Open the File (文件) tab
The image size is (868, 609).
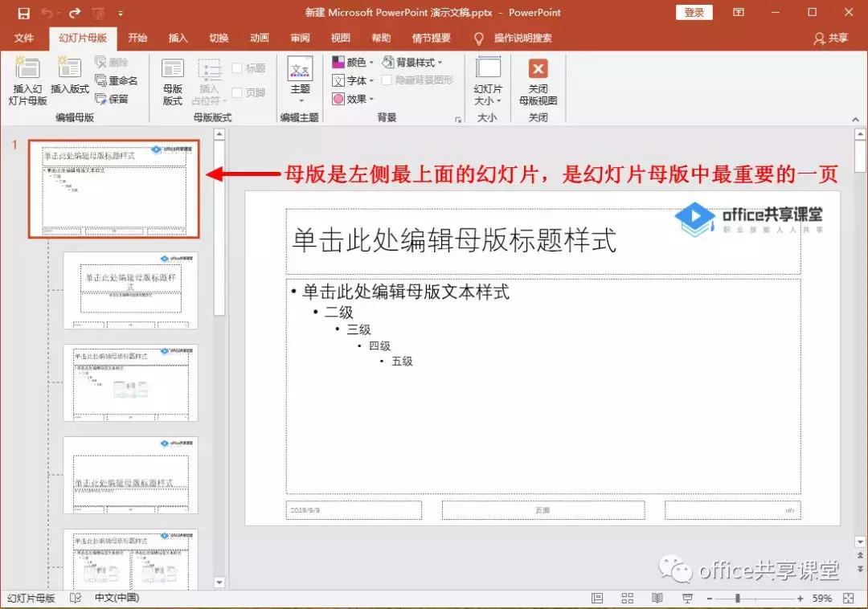24,39
